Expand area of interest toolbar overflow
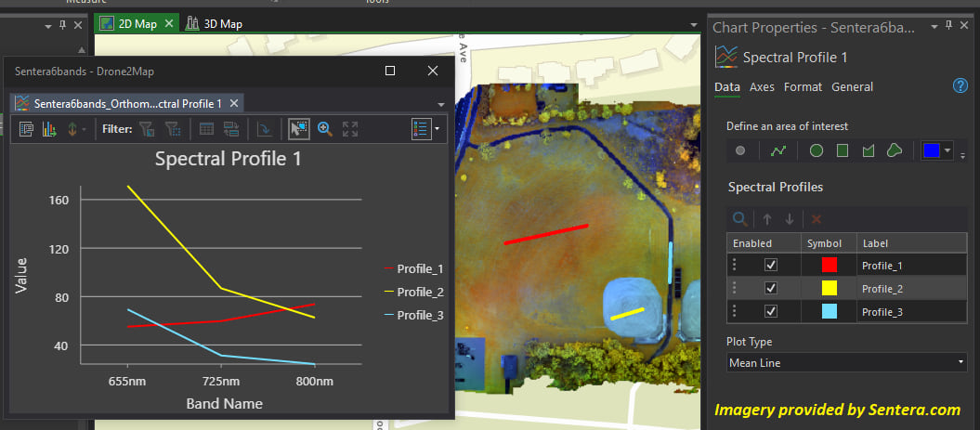980x430 pixels. pyautogui.click(x=962, y=154)
